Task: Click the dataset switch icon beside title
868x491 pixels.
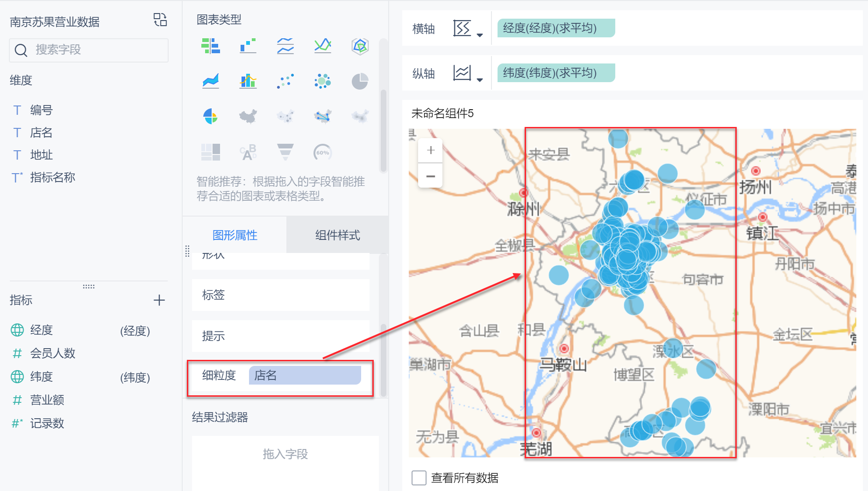Action: [160, 20]
